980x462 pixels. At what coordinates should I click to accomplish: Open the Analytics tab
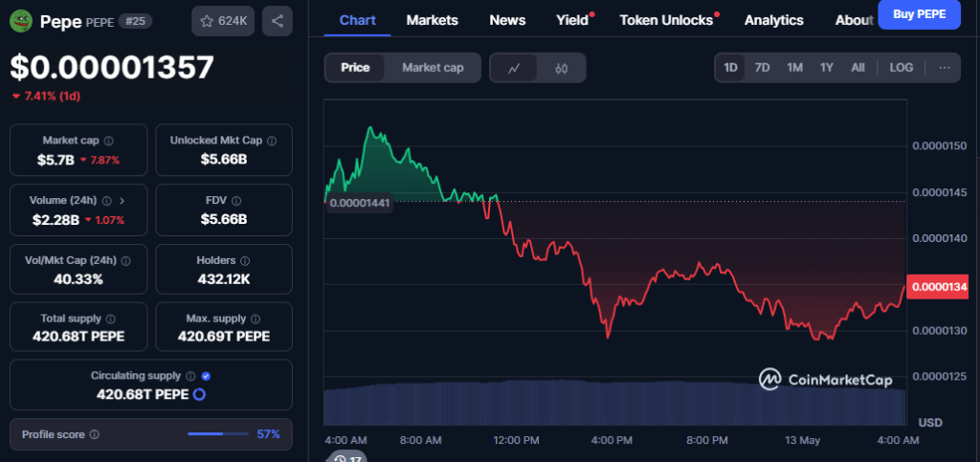click(x=773, y=20)
